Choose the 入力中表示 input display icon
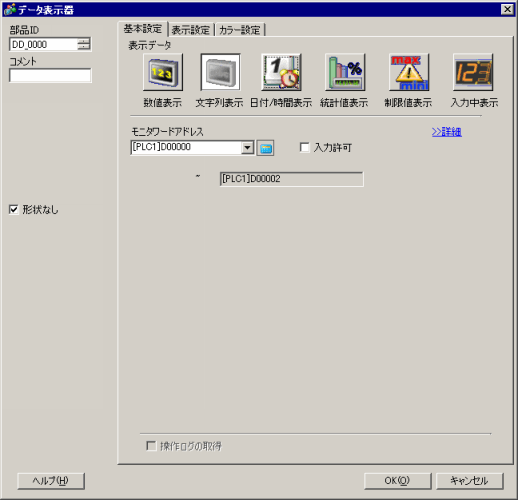The height and width of the screenshot is (500, 518). point(473,72)
